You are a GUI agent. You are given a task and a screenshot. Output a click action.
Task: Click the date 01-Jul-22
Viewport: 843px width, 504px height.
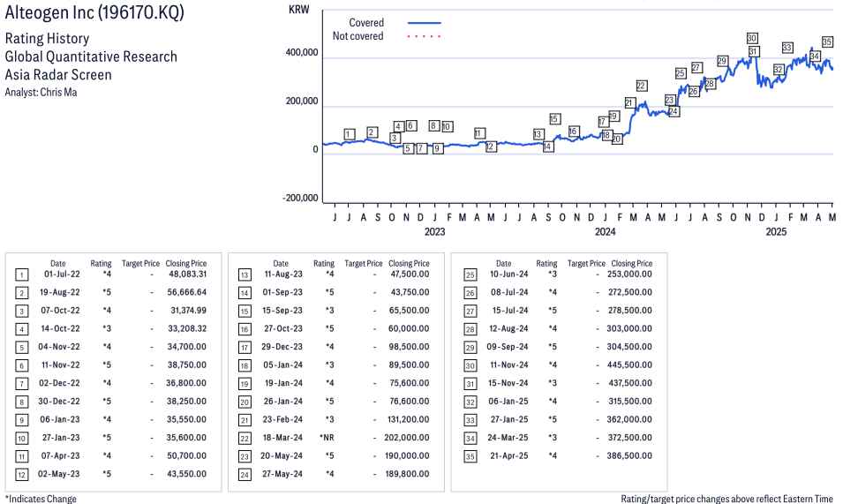click(62, 274)
